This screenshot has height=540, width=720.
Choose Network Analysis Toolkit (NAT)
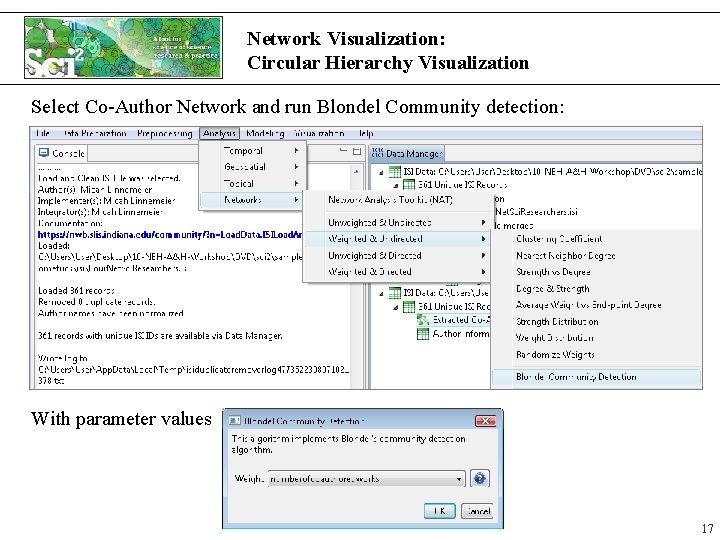tap(390, 200)
